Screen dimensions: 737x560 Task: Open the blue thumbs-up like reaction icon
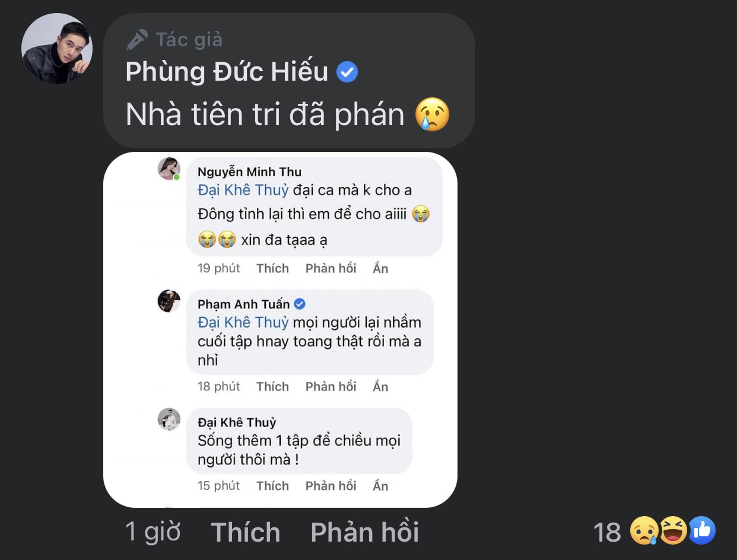[702, 531]
